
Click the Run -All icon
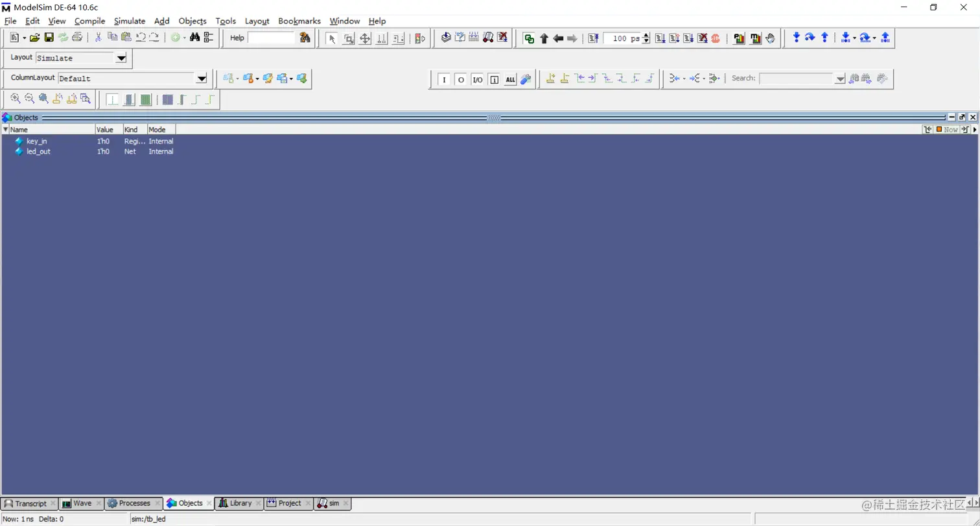[688, 38]
